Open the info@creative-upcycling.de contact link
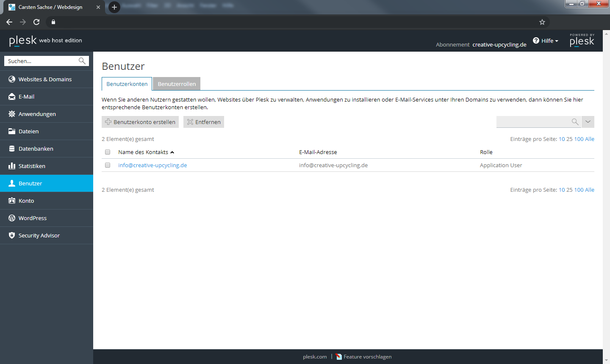 tap(152, 165)
